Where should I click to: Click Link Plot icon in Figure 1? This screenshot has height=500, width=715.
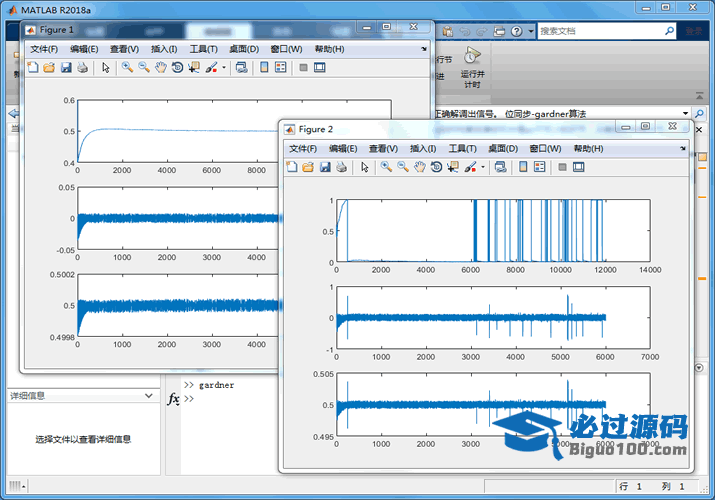(x=242, y=67)
